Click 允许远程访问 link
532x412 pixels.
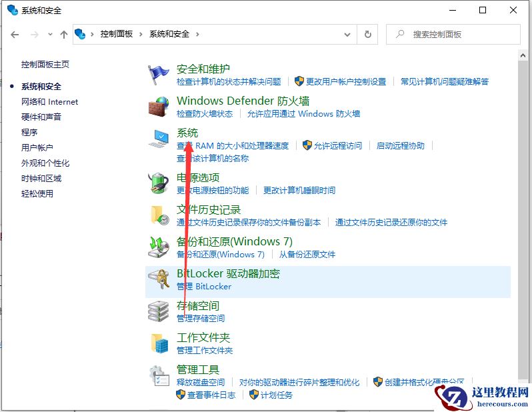click(x=337, y=146)
